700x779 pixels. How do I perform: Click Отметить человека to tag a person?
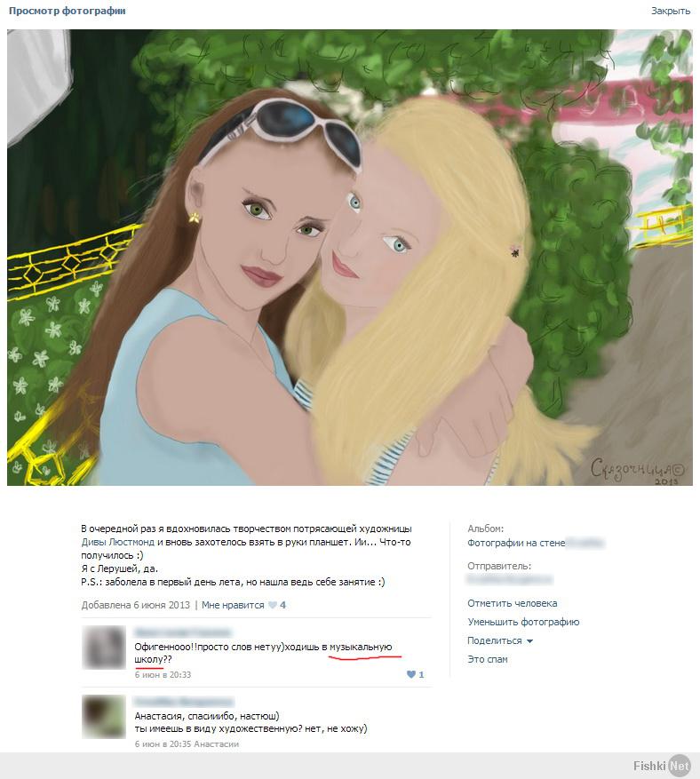513,603
